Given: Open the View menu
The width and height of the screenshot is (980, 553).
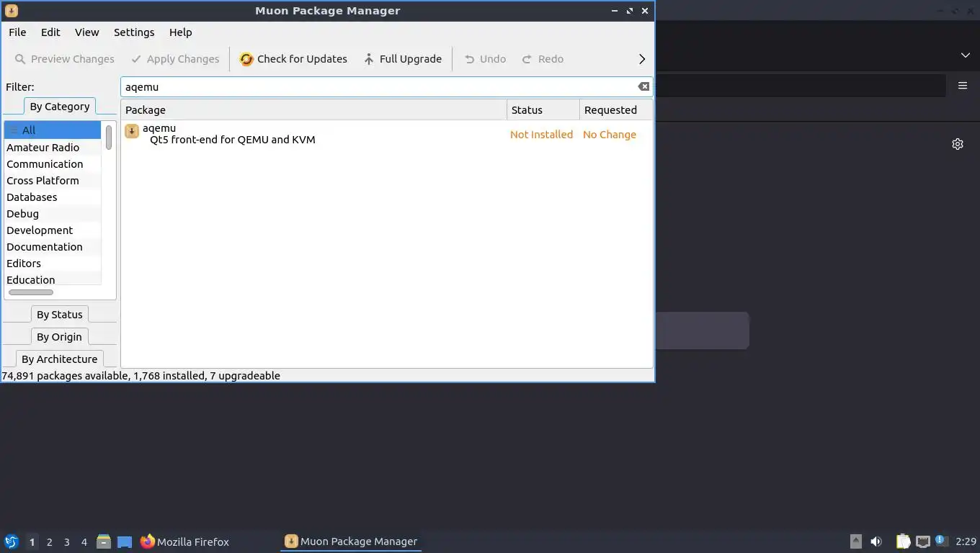Looking at the screenshot, I should (86, 32).
